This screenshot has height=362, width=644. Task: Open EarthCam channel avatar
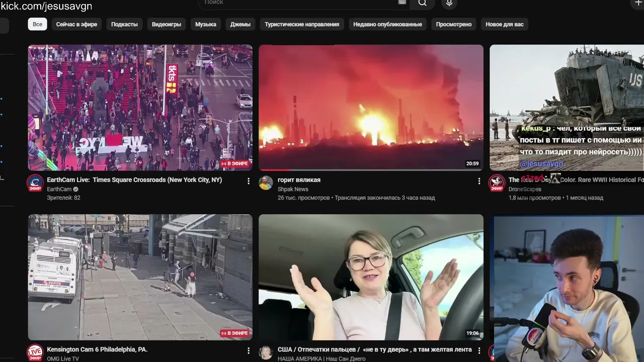tap(35, 183)
